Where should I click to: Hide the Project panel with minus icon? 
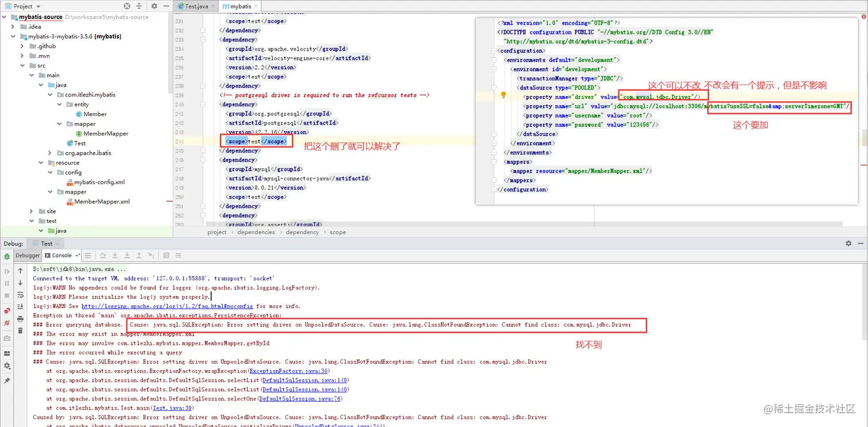point(166,6)
